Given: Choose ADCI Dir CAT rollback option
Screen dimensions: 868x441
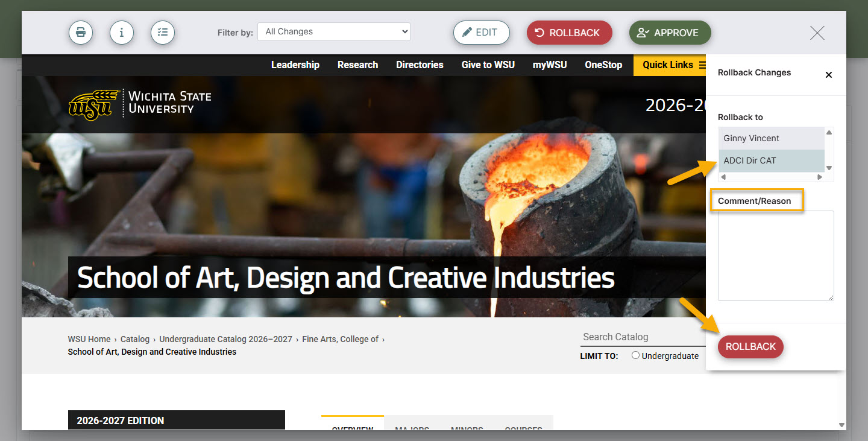Looking at the screenshot, I should [772, 160].
